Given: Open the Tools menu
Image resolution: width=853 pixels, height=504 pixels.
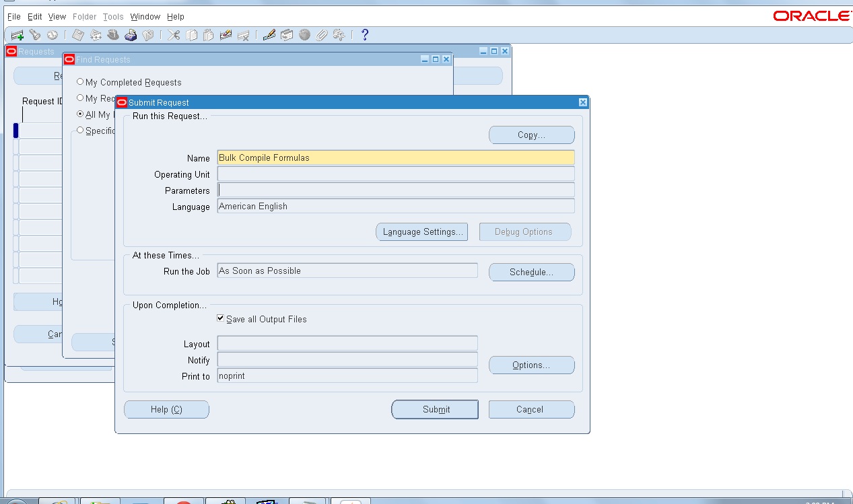Looking at the screenshot, I should pos(112,16).
